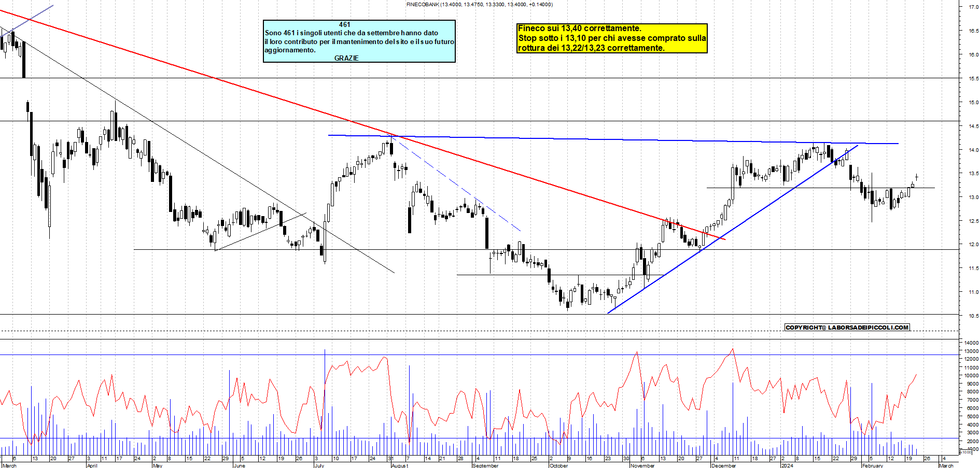Click the word 'aggiornamento.' in cyan box
Image resolution: width=980 pixels, height=468 pixels.
coord(290,50)
